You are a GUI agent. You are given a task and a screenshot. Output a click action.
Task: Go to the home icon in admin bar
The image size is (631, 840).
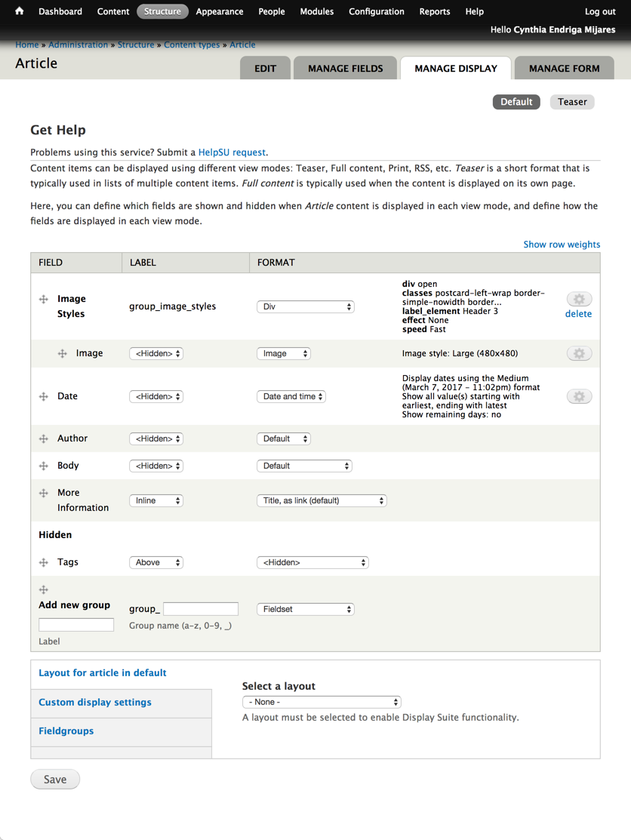tap(20, 11)
